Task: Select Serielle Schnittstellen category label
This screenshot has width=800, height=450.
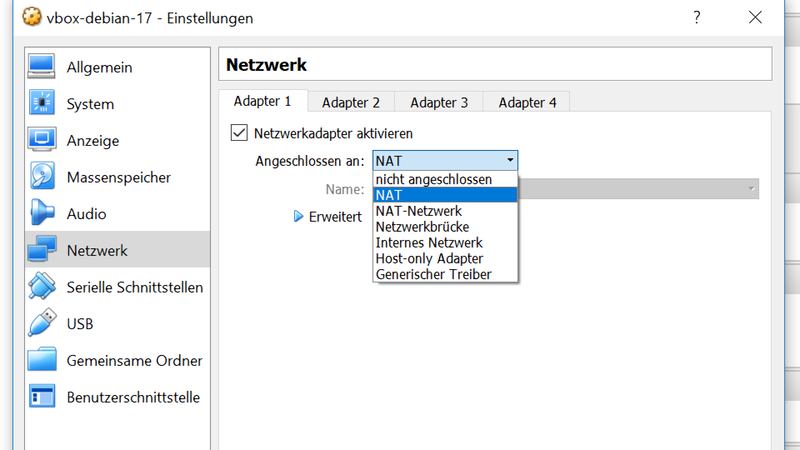Action: pos(135,287)
